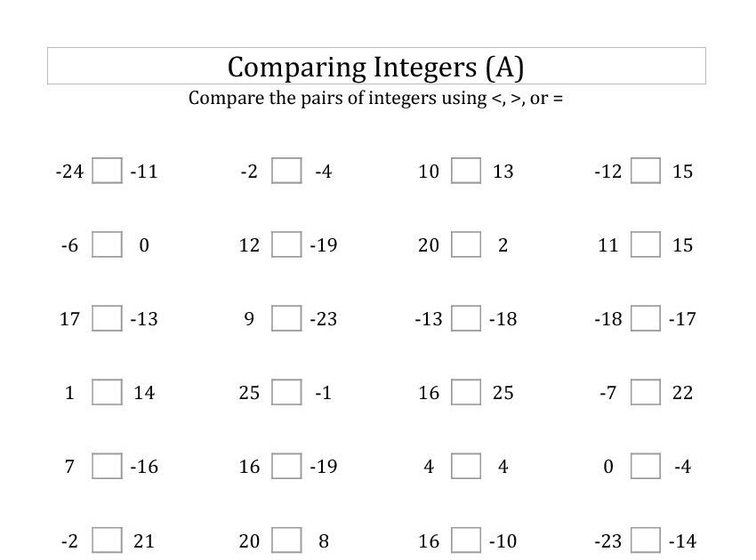This screenshot has height=560, width=756.
Task: Select the box between 11 and 15
Action: pos(646,244)
